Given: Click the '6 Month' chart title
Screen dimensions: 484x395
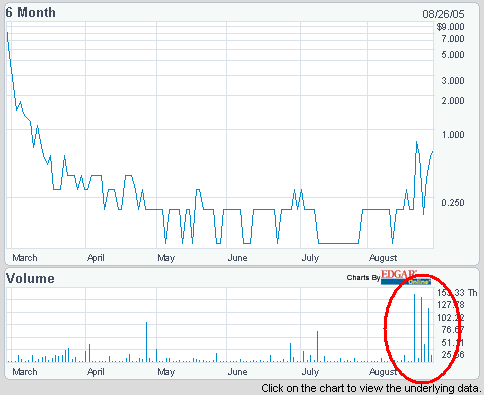Looking at the screenshot, I should (31, 12).
